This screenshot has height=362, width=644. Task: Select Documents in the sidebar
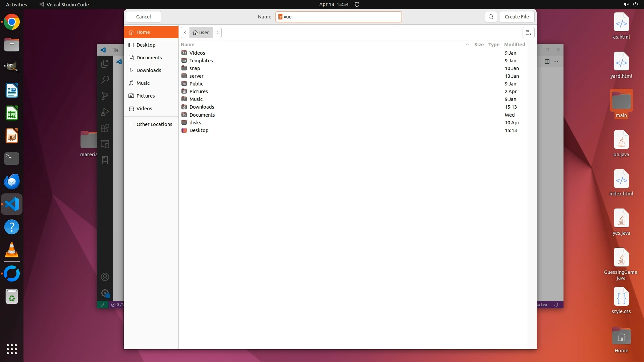tap(149, 58)
